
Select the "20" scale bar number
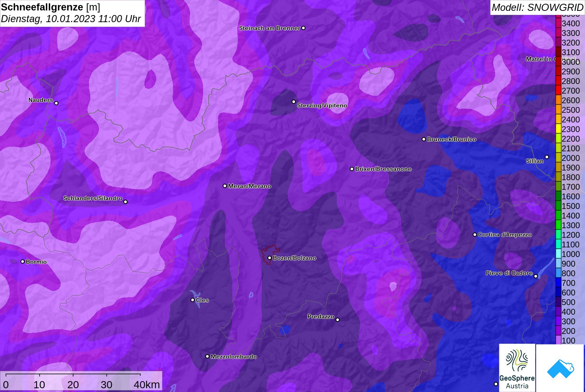(73, 384)
